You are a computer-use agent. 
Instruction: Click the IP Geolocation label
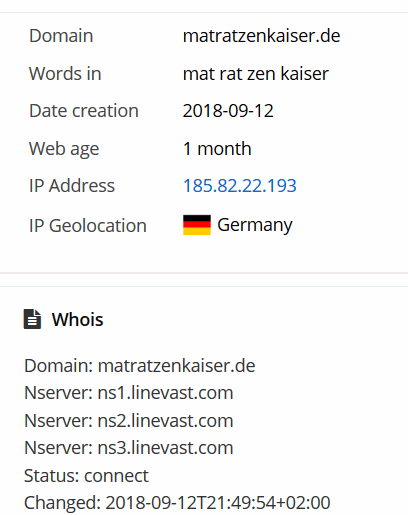coord(88,226)
